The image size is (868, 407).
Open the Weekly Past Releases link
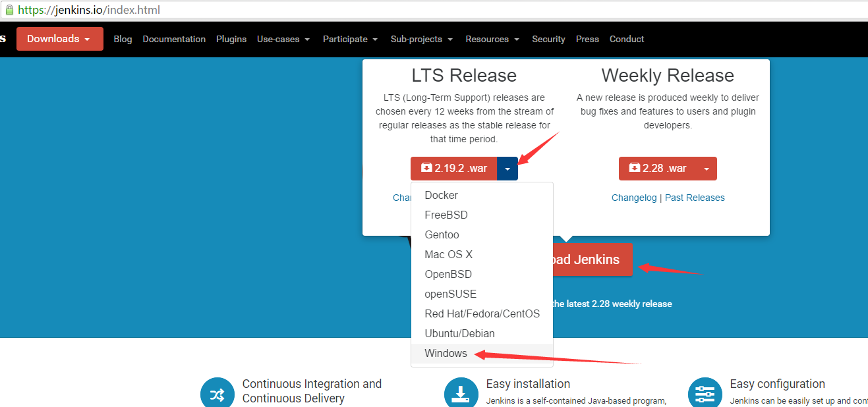[x=695, y=198]
